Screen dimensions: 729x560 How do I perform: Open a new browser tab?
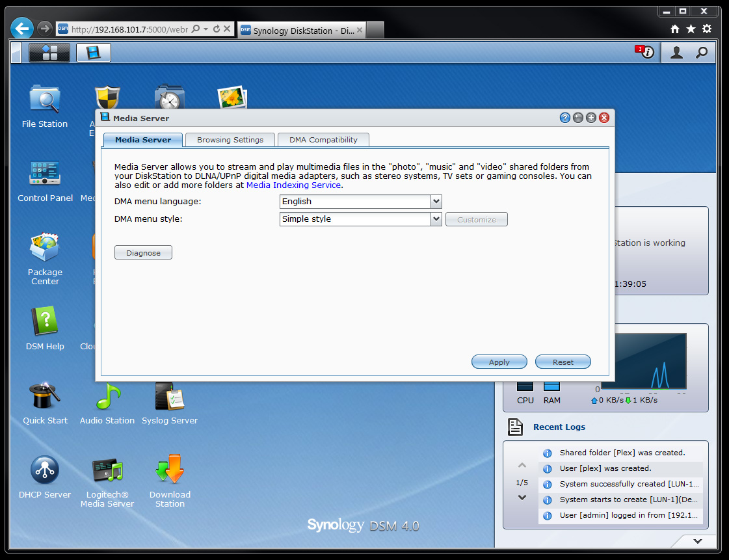pos(375,30)
